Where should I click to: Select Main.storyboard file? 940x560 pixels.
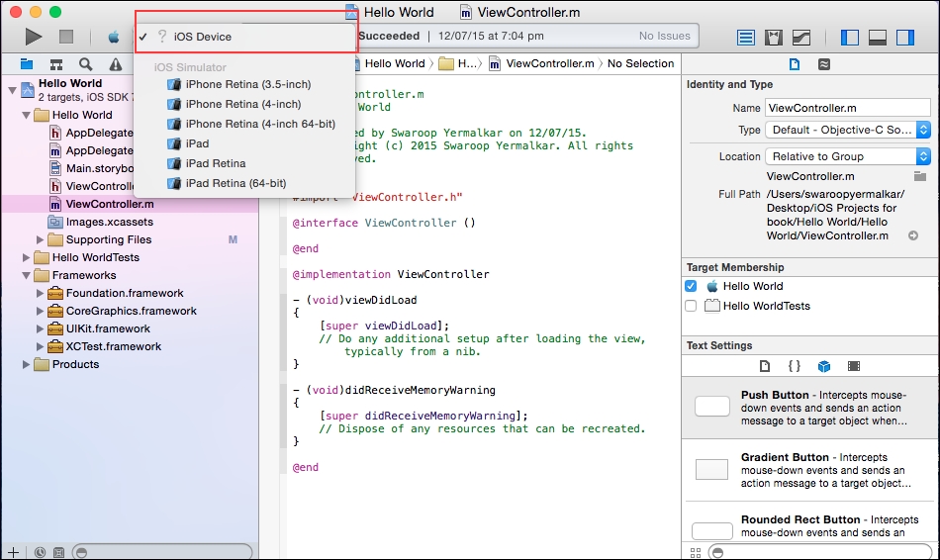(x=91, y=168)
